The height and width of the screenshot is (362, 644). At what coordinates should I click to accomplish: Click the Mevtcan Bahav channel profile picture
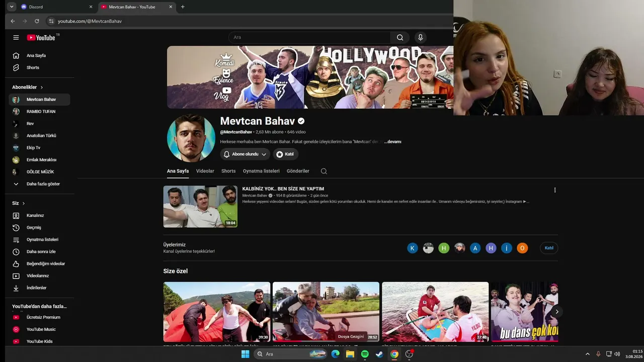pos(191,138)
